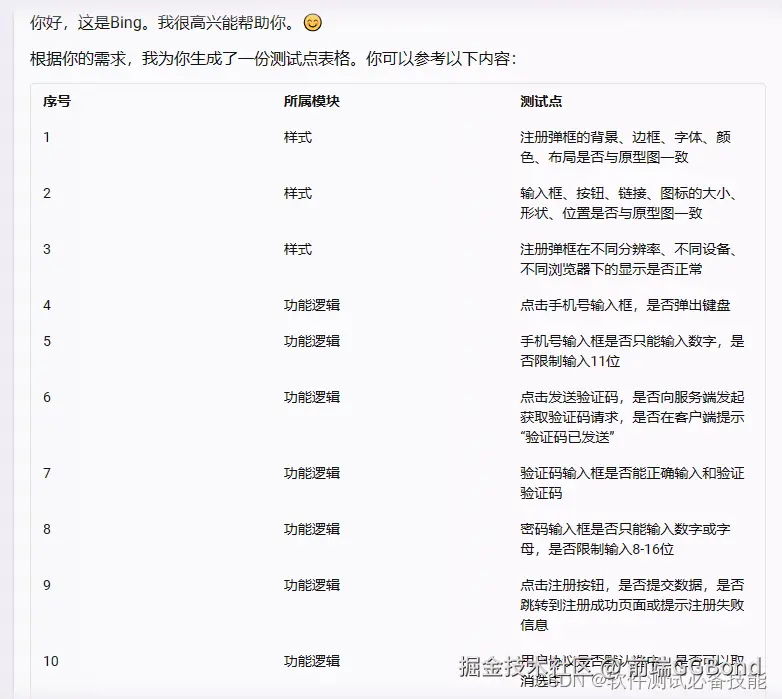782x699 pixels.
Task: Click test point '手机号输入框是否只能输入数字'
Action: 632,351
